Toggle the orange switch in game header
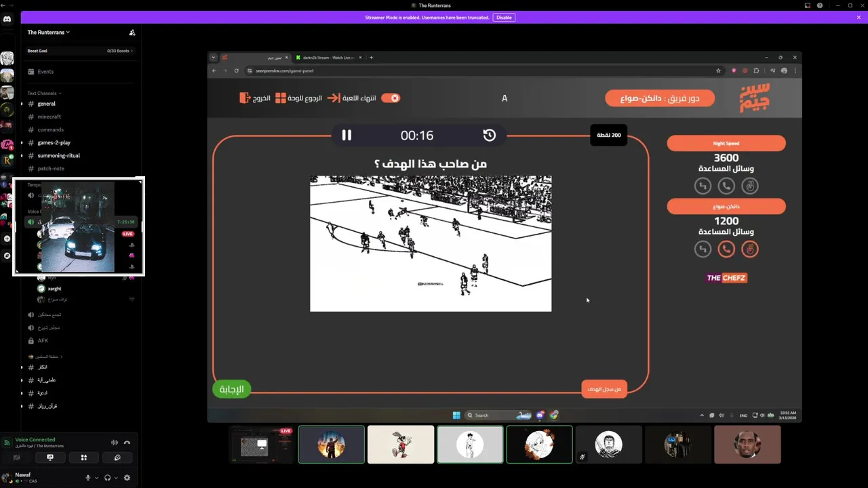The image size is (868, 488). (391, 98)
